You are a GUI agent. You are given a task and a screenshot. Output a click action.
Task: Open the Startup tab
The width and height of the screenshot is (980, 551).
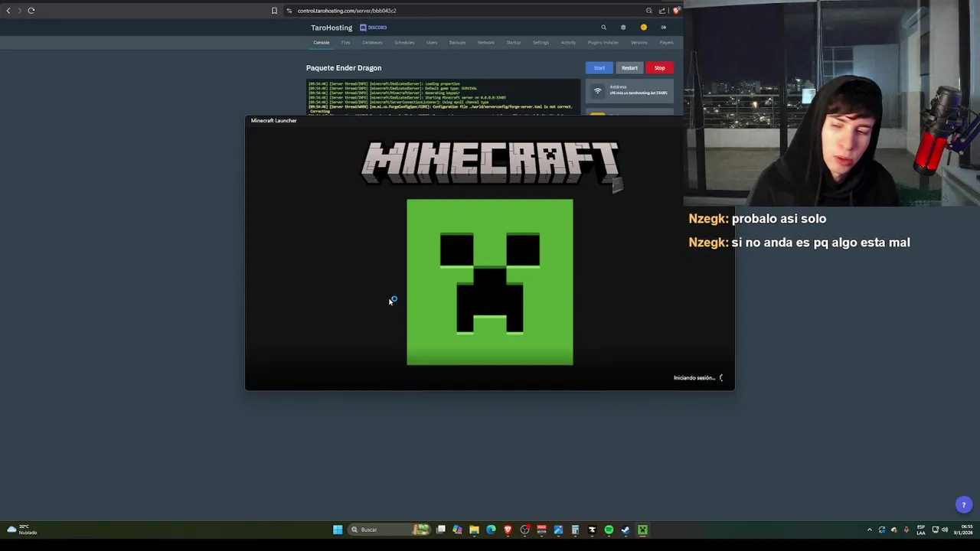click(x=514, y=43)
